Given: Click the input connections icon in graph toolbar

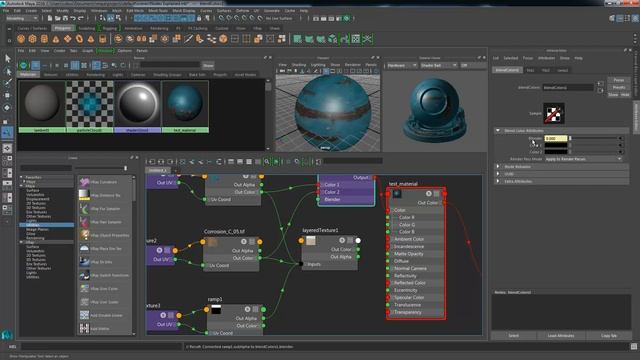Looking at the screenshot, I should pyautogui.click(x=152, y=162).
